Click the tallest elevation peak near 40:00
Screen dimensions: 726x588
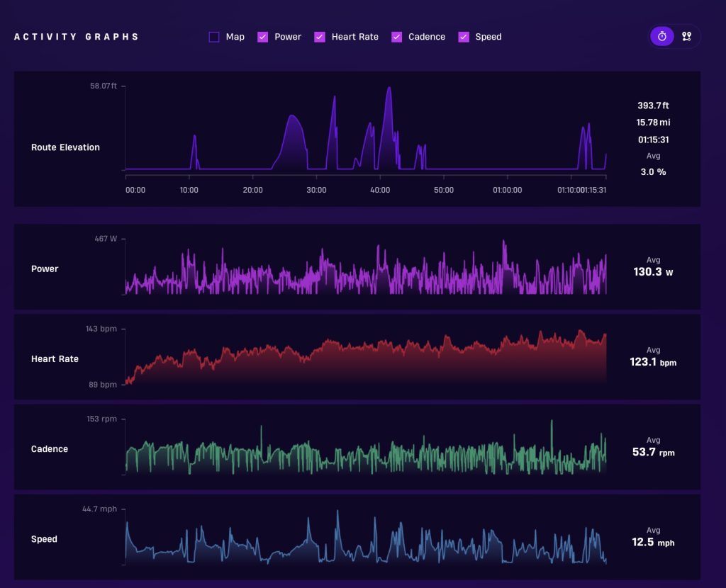389,88
